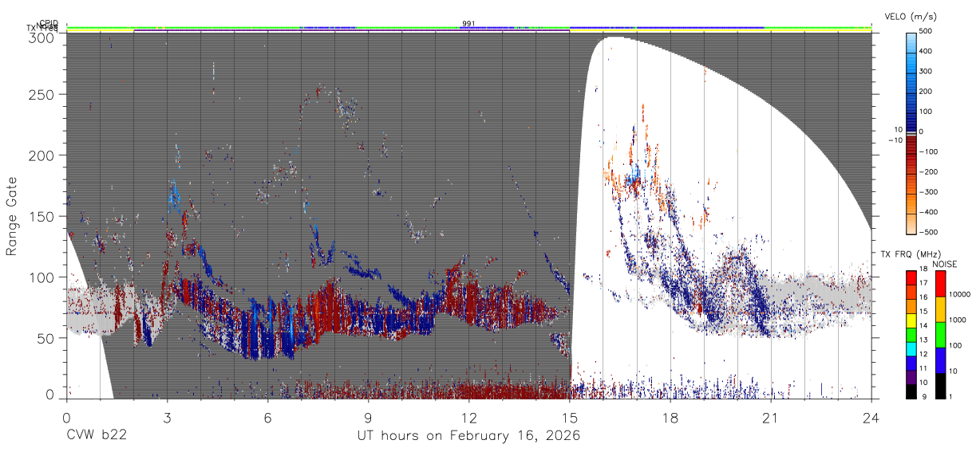
Task: Click the "-10" threshold label beside VELO colorbar
Action: point(895,140)
